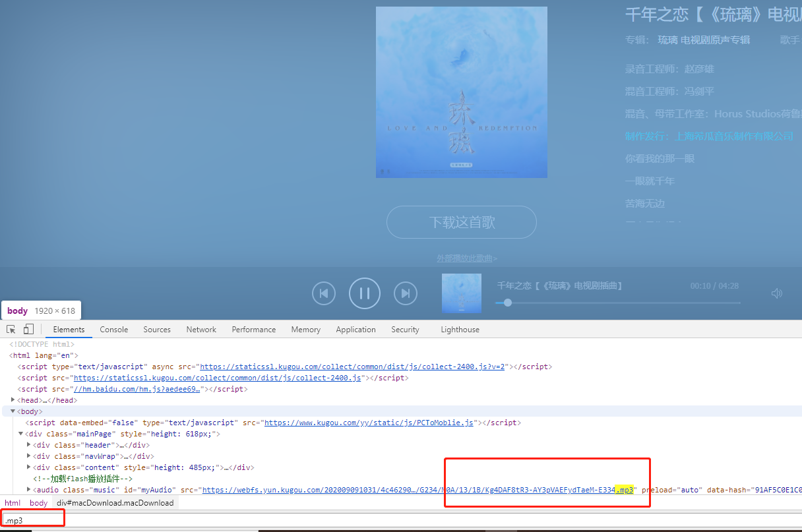Open the hm.baidu.com hm.js script link
This screenshot has height=532, width=802.
[x=137, y=389]
